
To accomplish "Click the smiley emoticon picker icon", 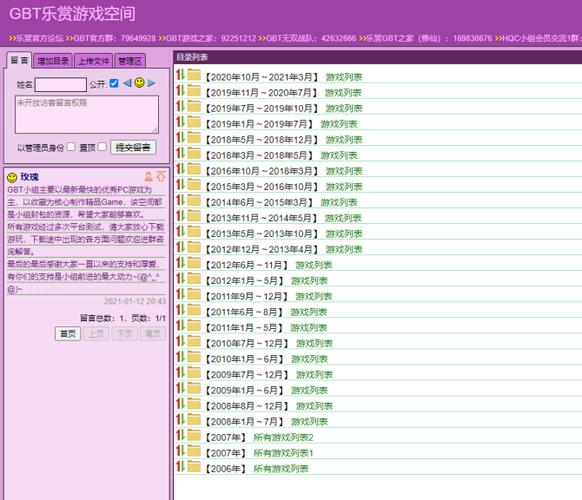I will pyautogui.click(x=139, y=83).
